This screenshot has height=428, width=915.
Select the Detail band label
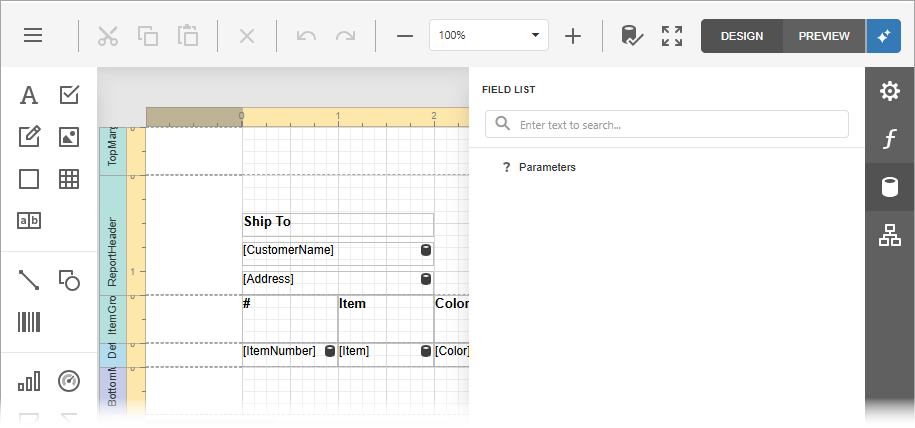[113, 355]
